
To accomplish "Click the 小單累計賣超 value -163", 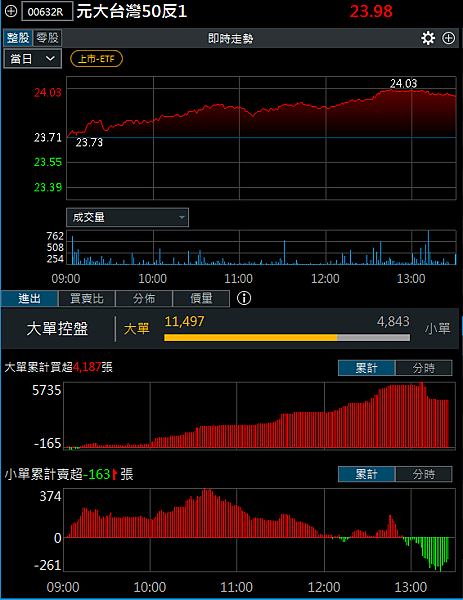I will coord(97,474).
